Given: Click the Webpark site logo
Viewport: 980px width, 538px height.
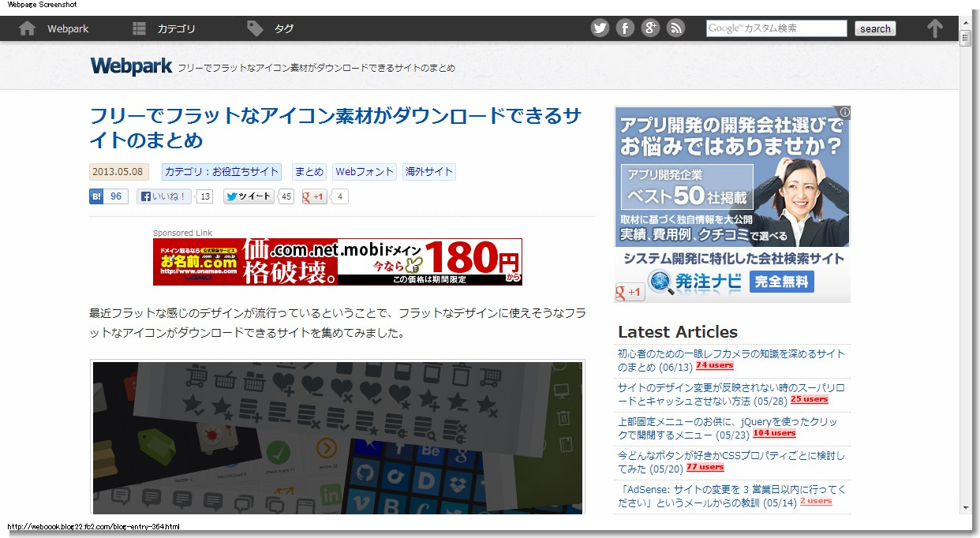Looking at the screenshot, I should tap(131, 66).
